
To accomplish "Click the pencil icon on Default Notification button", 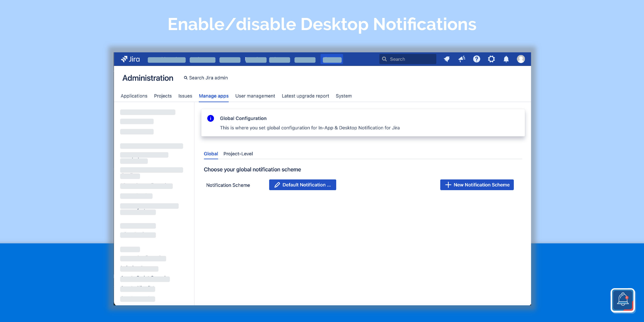I will click(x=277, y=185).
